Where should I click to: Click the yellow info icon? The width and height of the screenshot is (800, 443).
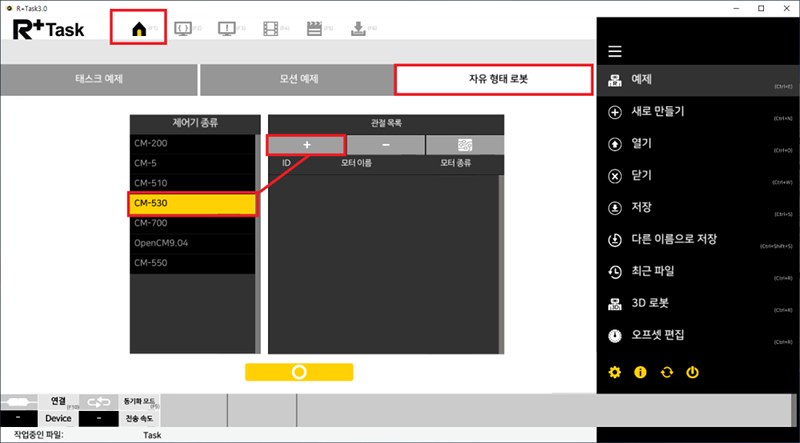click(641, 372)
